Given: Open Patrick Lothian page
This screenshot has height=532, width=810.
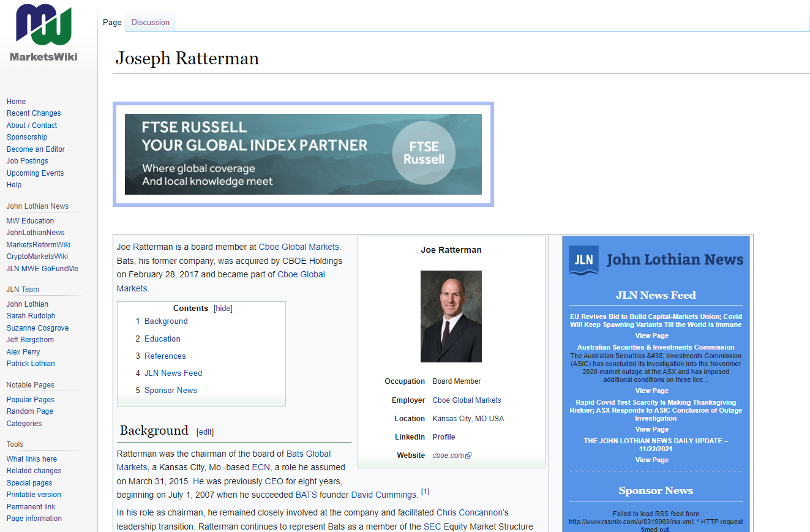Looking at the screenshot, I should click(x=31, y=364).
